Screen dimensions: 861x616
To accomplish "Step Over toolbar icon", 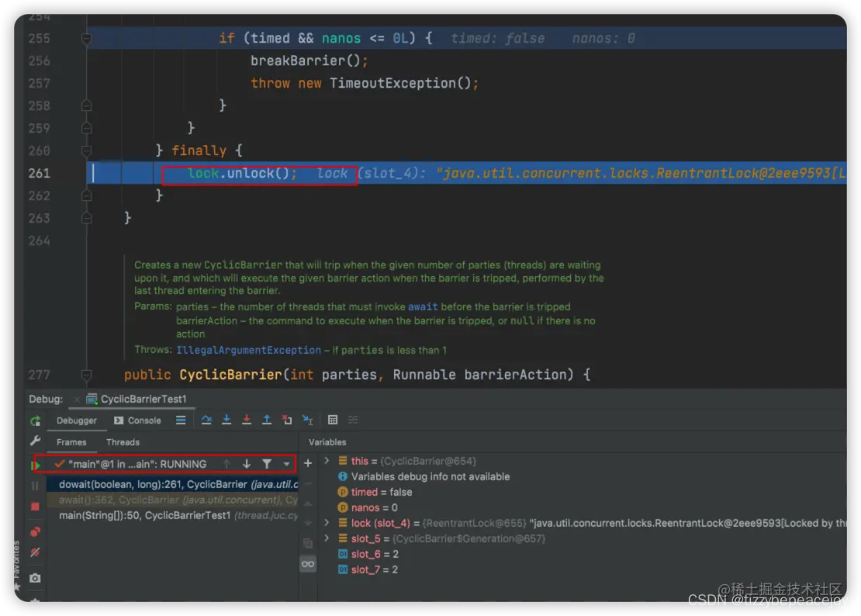I will [x=206, y=420].
